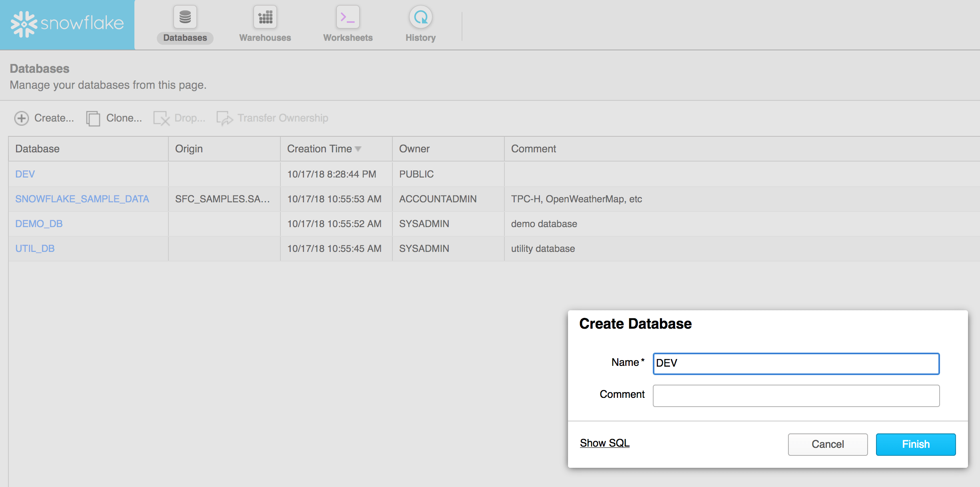Click the Transfer Ownership arrow icon
The image size is (980, 487).
point(224,118)
